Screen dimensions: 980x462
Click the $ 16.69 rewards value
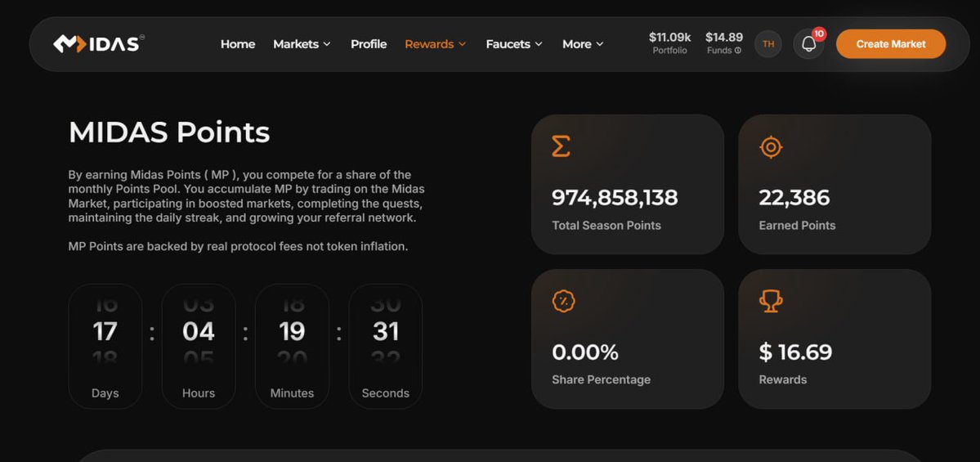[x=795, y=352]
